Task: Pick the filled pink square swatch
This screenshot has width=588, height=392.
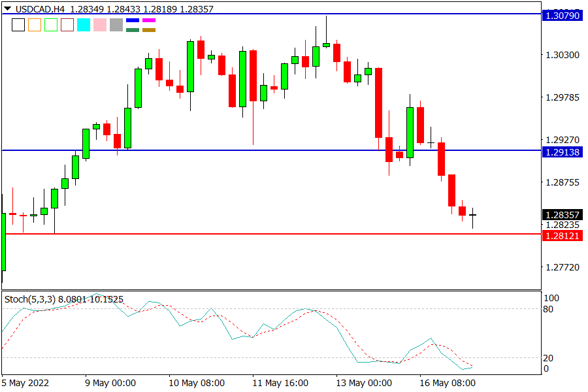Action: tap(100, 25)
